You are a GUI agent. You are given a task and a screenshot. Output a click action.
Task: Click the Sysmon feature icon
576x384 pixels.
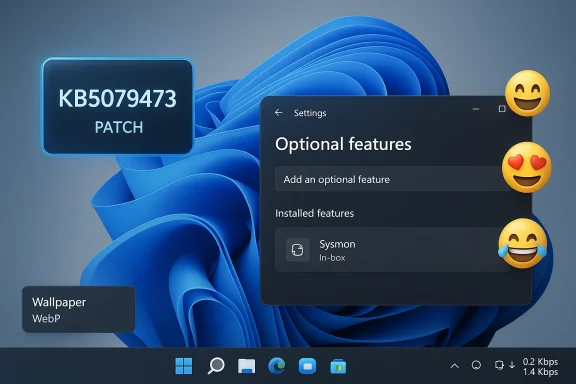(x=298, y=250)
